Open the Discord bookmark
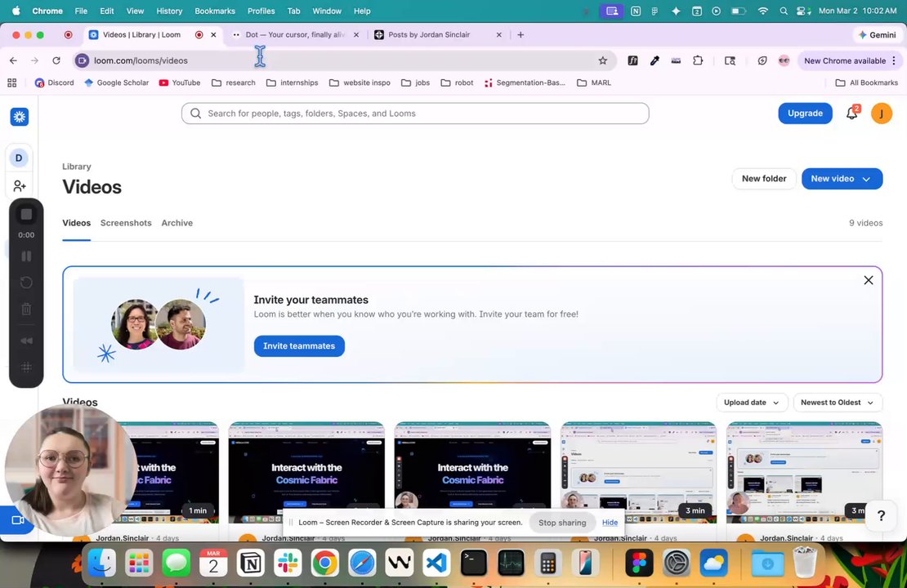The image size is (907, 588). 55,82
